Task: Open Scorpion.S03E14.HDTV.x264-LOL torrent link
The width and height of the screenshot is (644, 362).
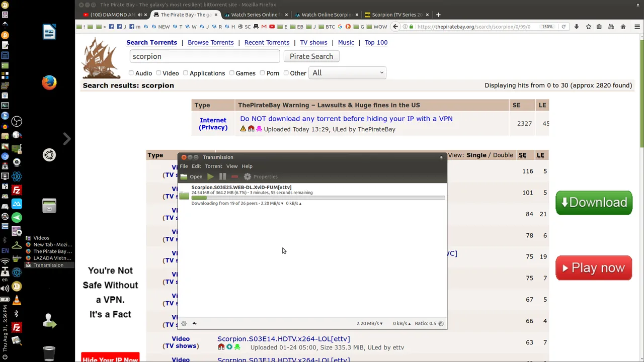Action: (283, 339)
